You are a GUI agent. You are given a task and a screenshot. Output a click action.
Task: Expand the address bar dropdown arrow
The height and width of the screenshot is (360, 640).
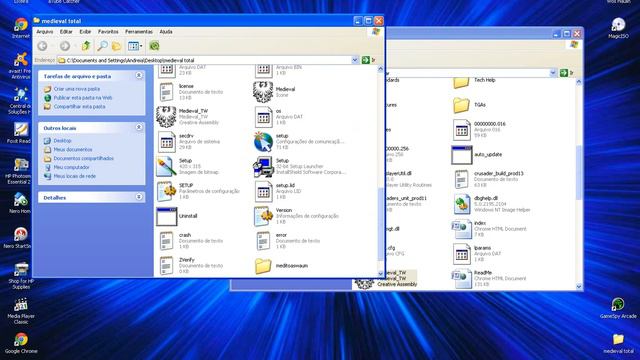tap(355, 60)
